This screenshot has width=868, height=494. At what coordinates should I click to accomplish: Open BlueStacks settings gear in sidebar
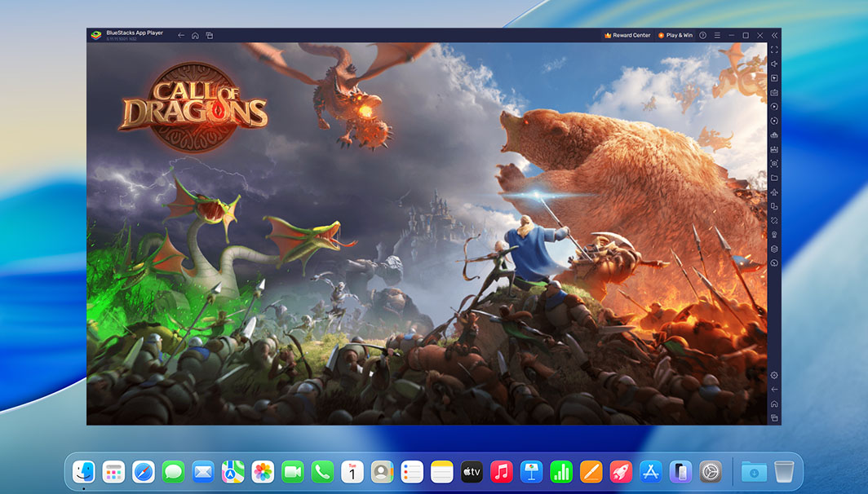(774, 375)
